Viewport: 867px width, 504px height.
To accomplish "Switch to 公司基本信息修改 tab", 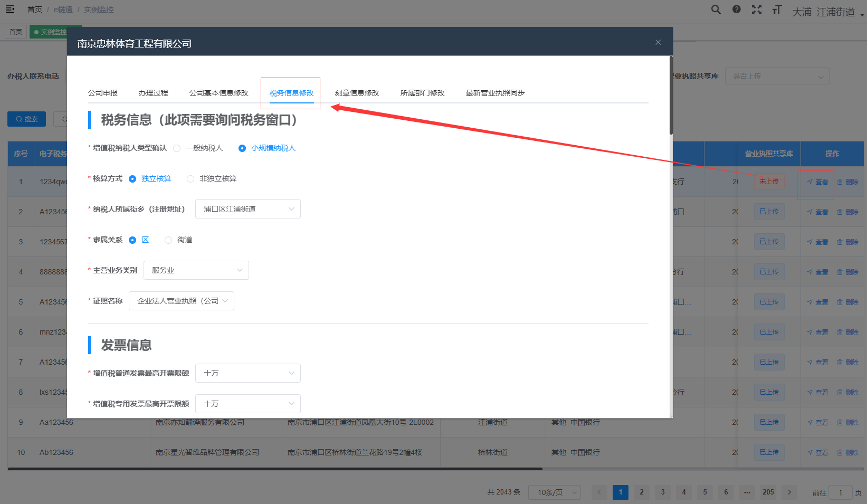I will click(x=219, y=93).
